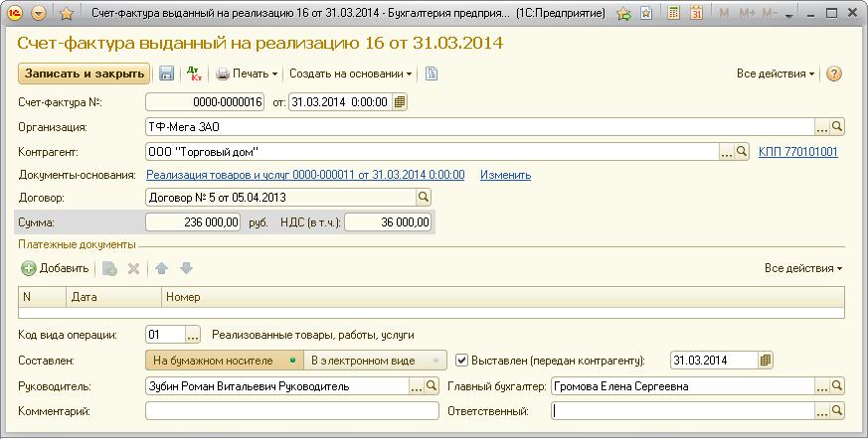The width and height of the screenshot is (868, 439).
Task: Click the Организация field ТФ-Мега ЗАО
Action: pyautogui.click(x=479, y=127)
